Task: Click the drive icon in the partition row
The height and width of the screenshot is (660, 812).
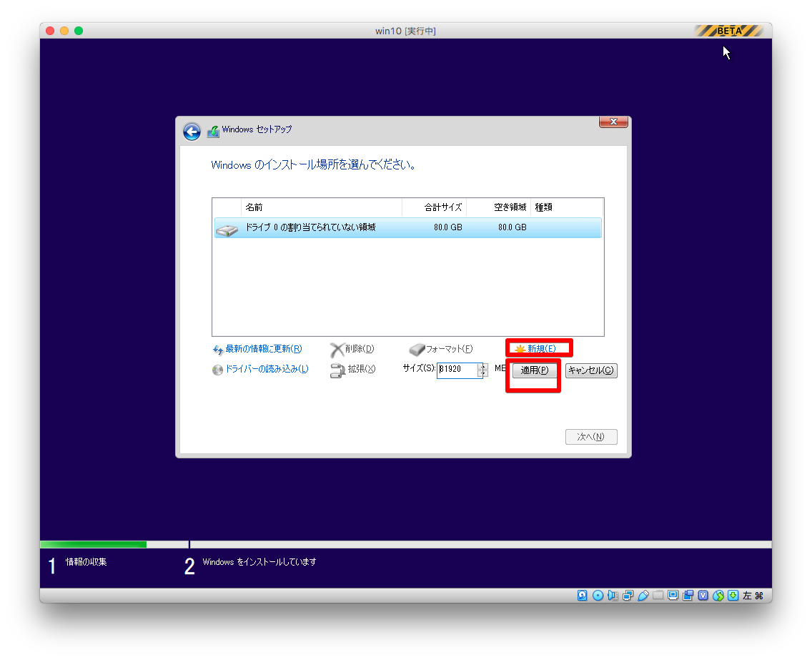Action: (x=227, y=230)
